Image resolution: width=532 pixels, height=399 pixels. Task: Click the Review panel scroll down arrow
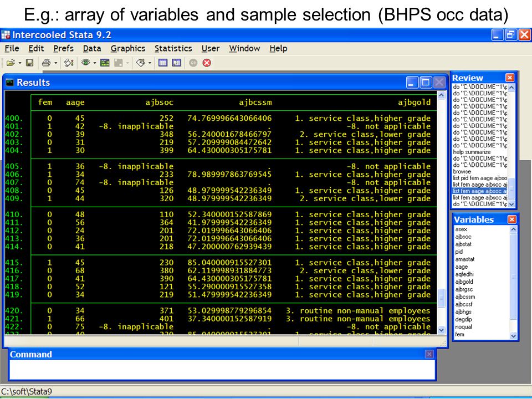point(511,204)
